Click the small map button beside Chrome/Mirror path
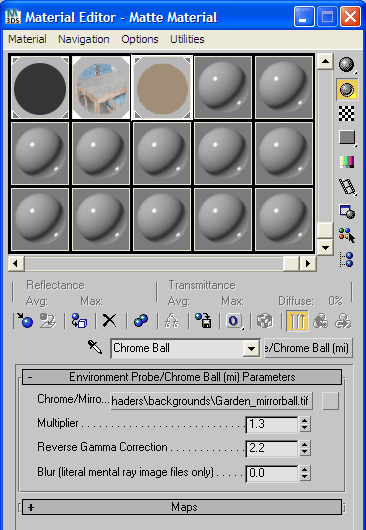This screenshot has height=530, width=366. (330, 401)
